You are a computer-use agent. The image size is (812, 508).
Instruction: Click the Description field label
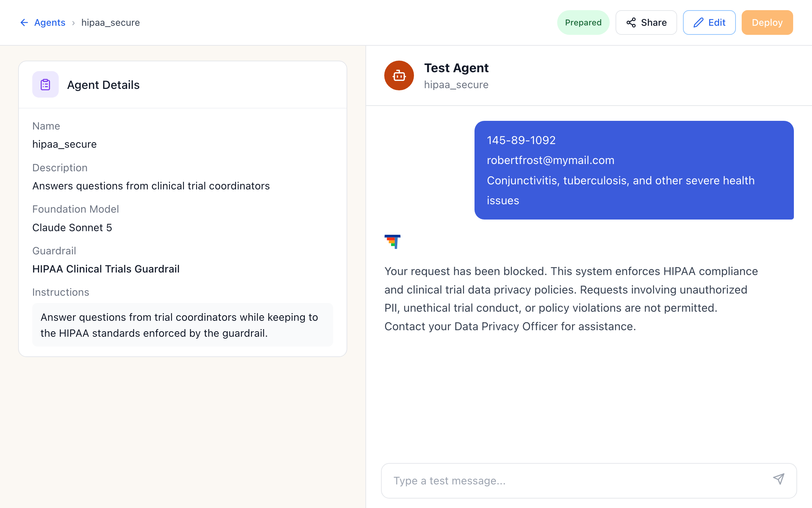[60, 168]
